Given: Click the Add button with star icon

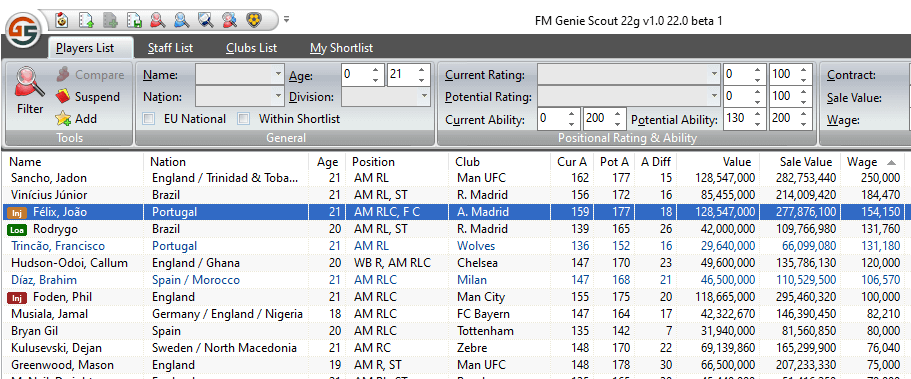Looking at the screenshot, I should 76,119.
